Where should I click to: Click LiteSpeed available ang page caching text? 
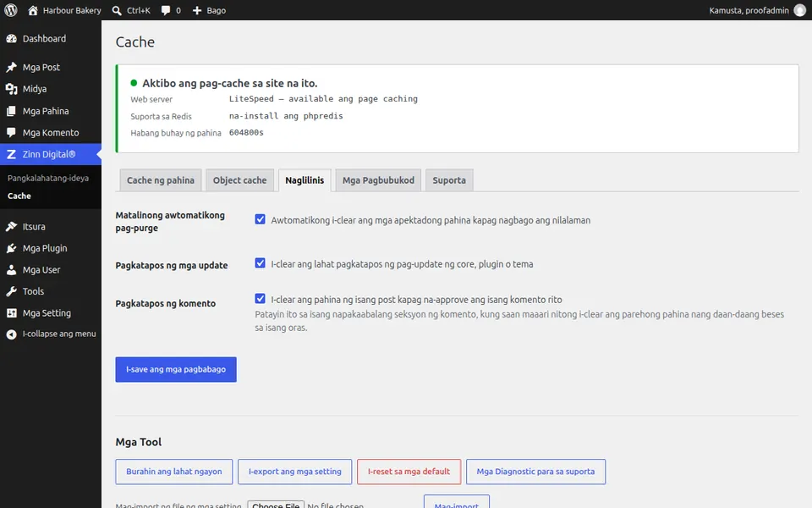(323, 98)
